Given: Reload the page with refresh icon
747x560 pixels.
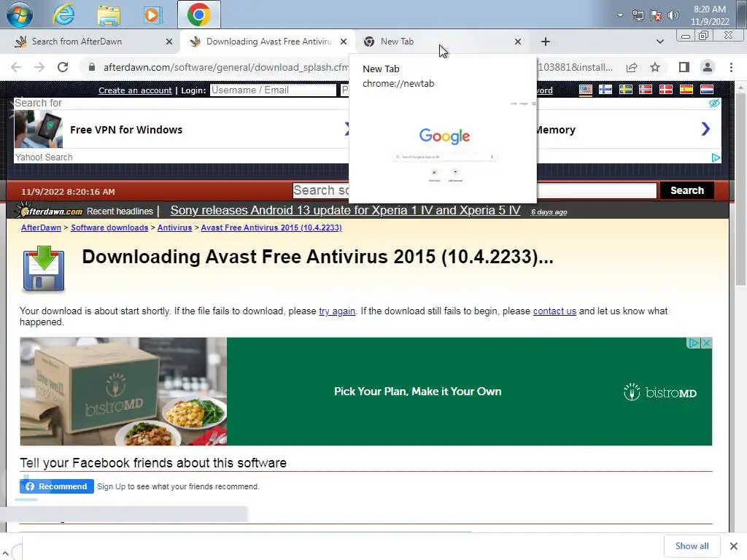Looking at the screenshot, I should tap(63, 67).
